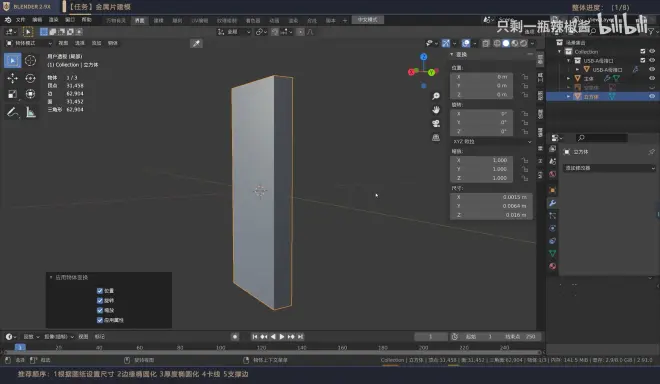Screen dimensions: 660x384
Task: Hide the selected cube object via its eye icon
Action: click(x=652, y=96)
